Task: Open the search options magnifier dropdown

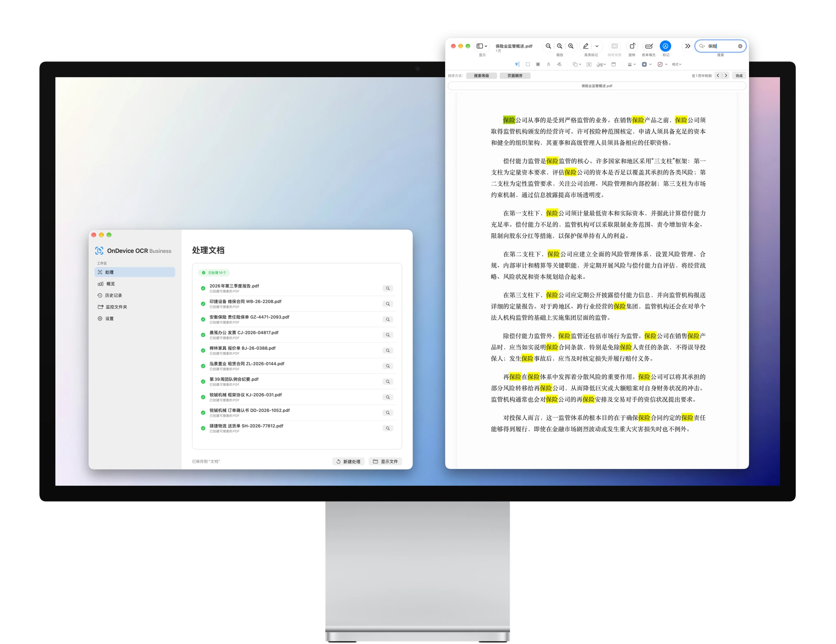Action: pos(702,46)
